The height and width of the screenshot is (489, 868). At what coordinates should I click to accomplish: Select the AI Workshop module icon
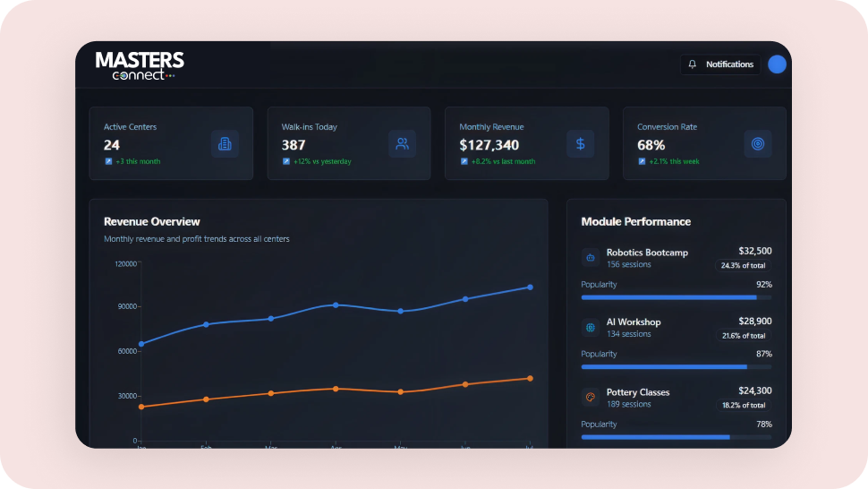click(591, 328)
